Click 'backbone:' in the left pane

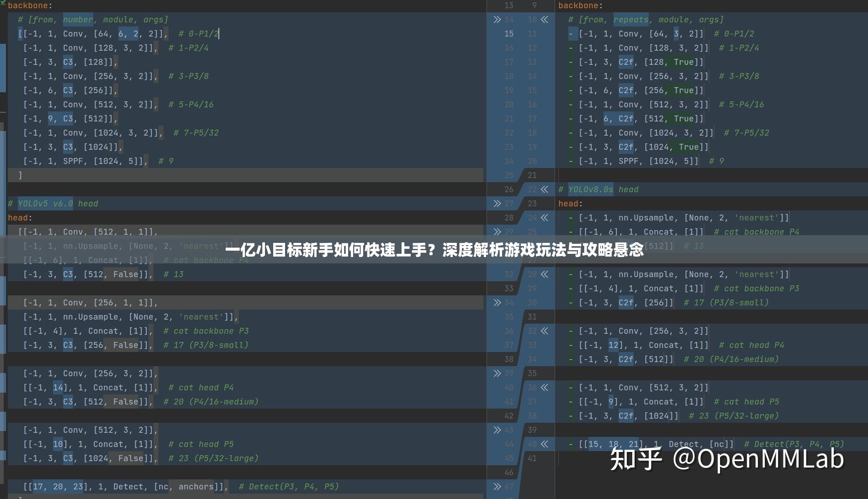click(x=30, y=5)
